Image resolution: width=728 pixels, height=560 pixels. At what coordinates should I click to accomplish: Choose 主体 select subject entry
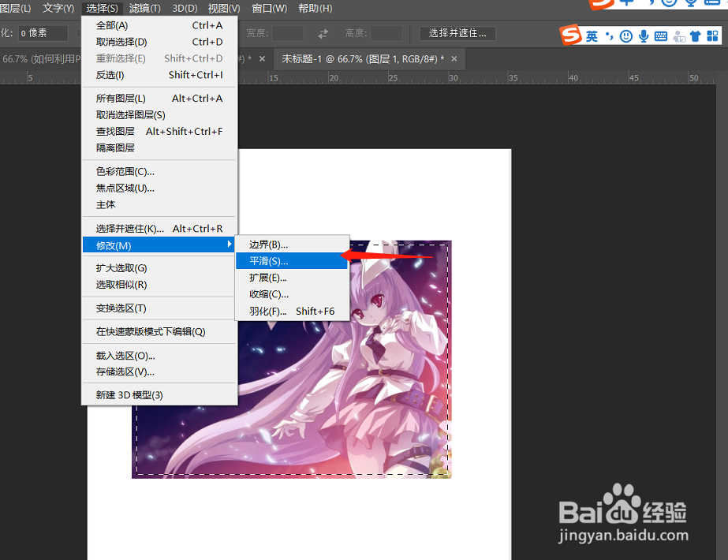tap(159, 204)
